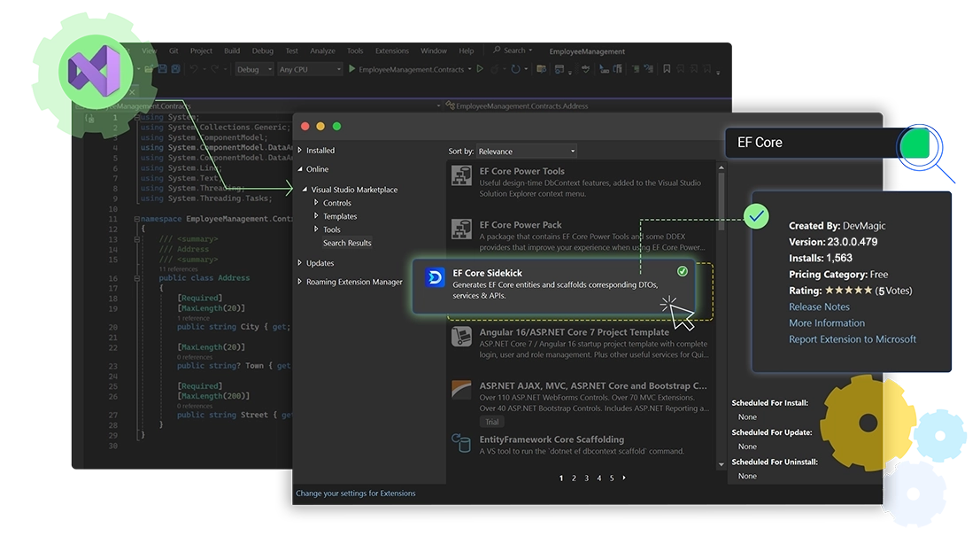Open the Window menu
Image resolution: width=980 pixels, height=552 pixels.
click(x=434, y=51)
